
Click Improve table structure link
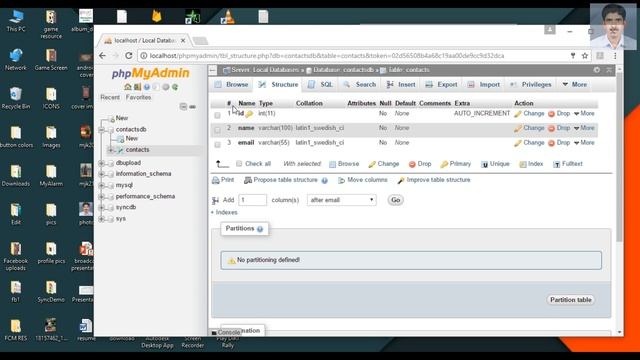pyautogui.click(x=434, y=180)
